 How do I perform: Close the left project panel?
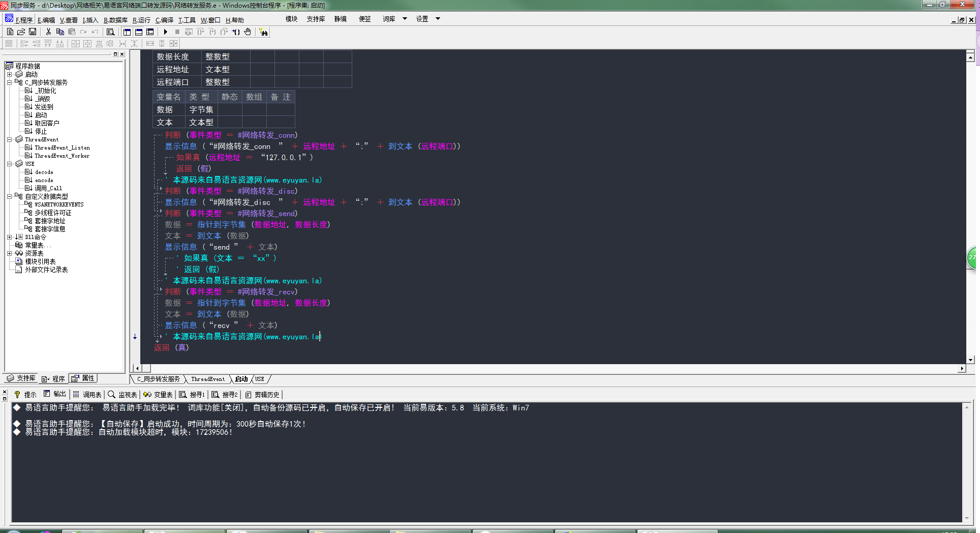122,54
